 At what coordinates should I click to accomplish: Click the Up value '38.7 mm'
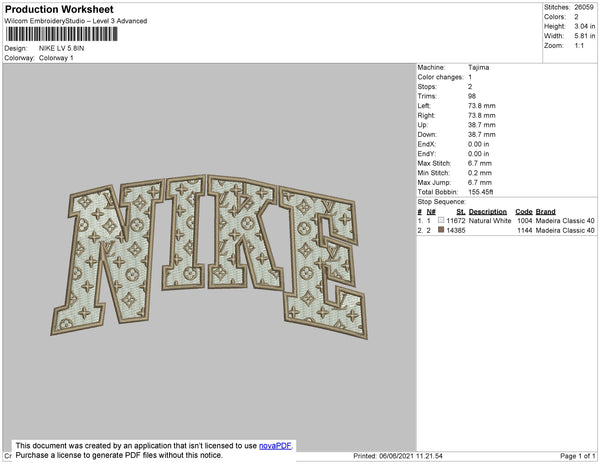[x=481, y=125]
